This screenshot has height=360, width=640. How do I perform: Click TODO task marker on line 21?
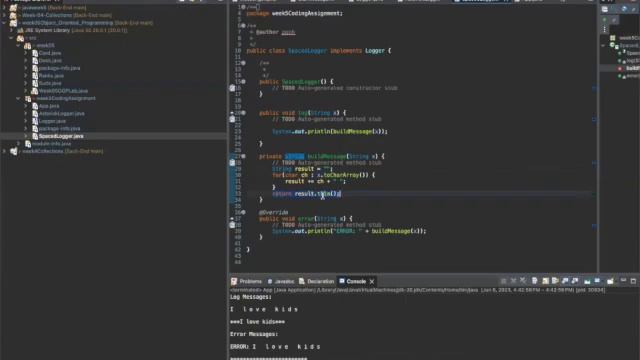click(232, 119)
